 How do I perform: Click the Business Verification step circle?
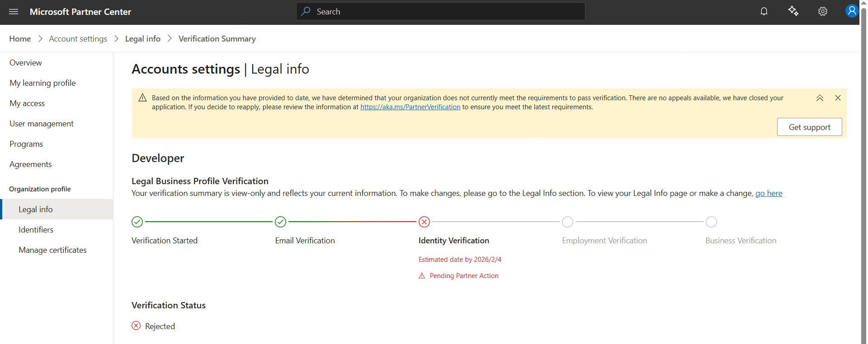pos(711,222)
